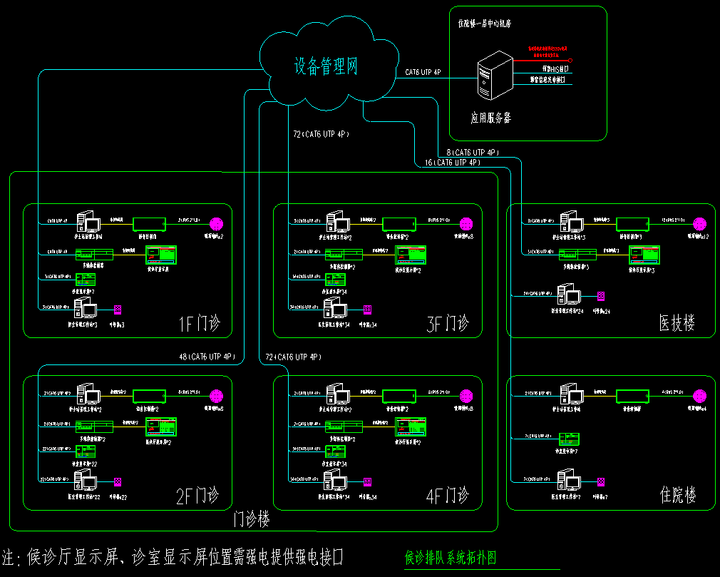
Task: Select the nurse station PC in 3F门诊
Action: [x=338, y=222]
